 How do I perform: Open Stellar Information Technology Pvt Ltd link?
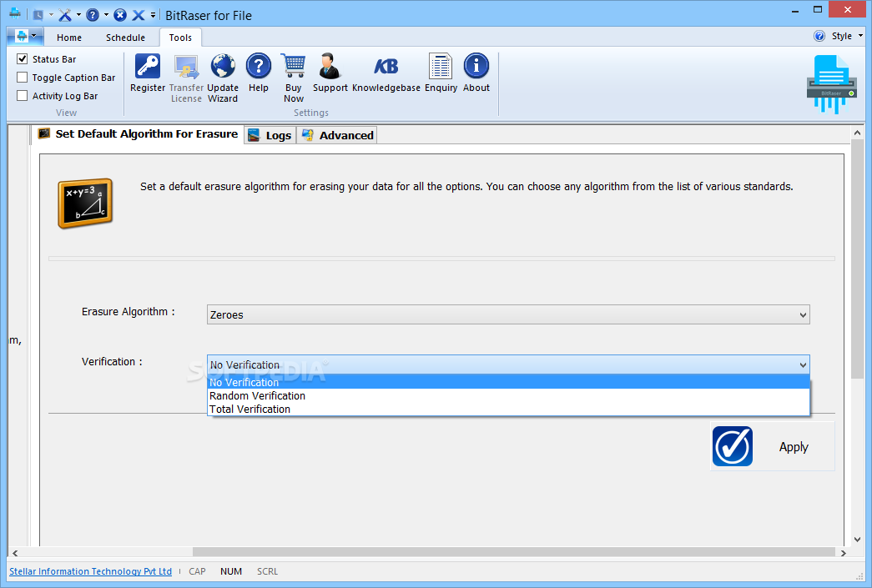(91, 571)
